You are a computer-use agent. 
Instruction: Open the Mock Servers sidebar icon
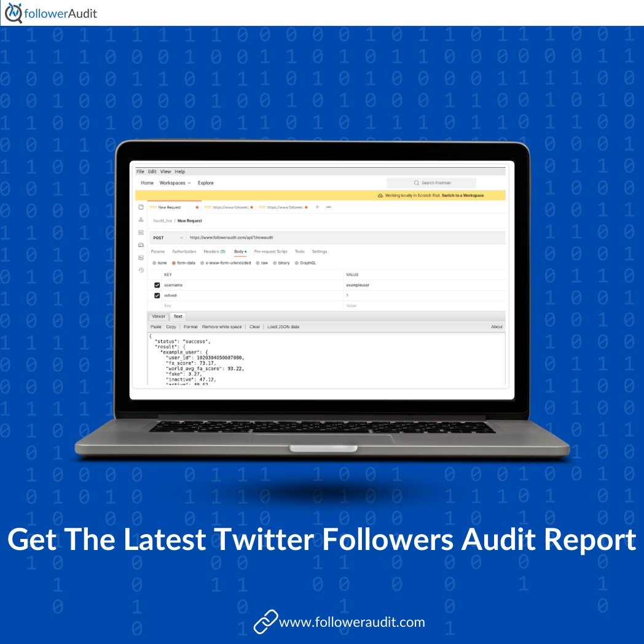tap(141, 245)
